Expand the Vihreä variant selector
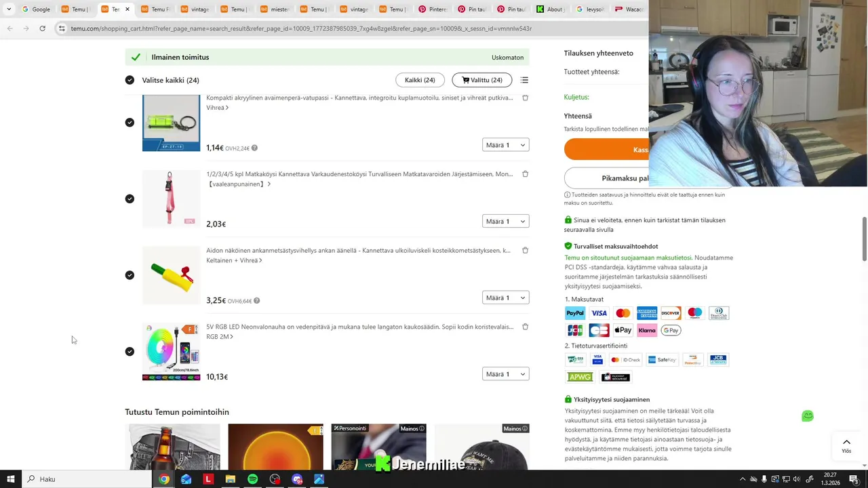The height and width of the screenshot is (488, 868). 217,108
